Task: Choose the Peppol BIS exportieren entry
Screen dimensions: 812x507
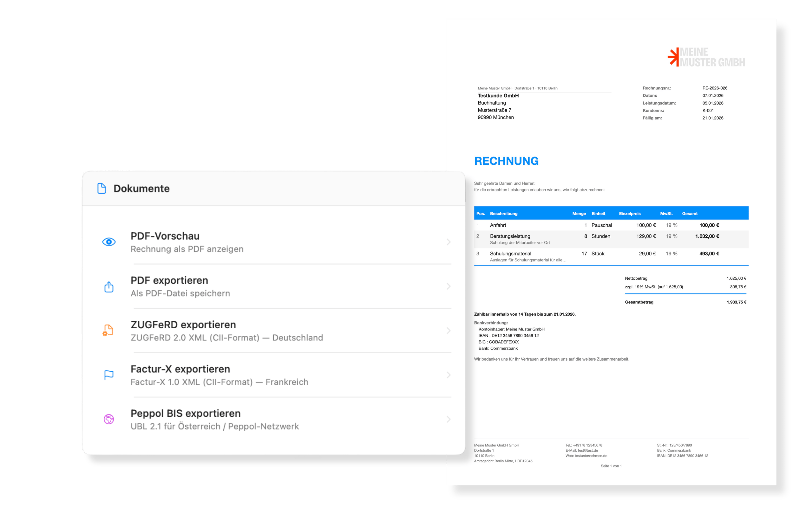Action: (x=185, y=413)
